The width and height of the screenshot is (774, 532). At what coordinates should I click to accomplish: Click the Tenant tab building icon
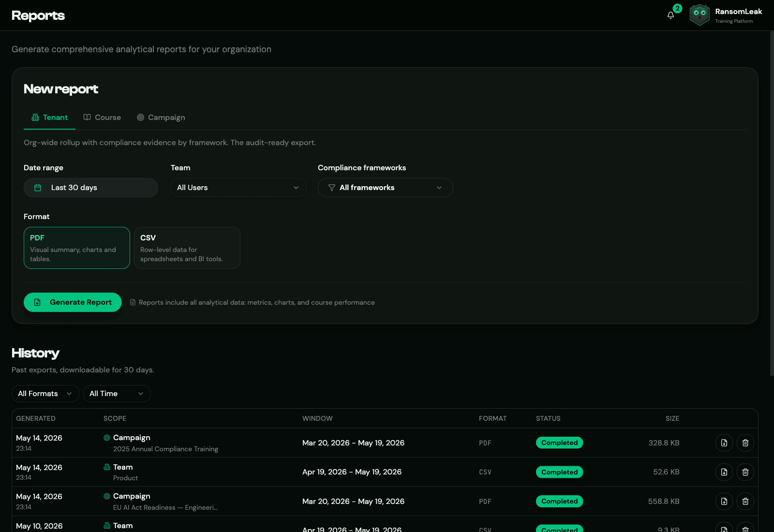[x=35, y=118]
